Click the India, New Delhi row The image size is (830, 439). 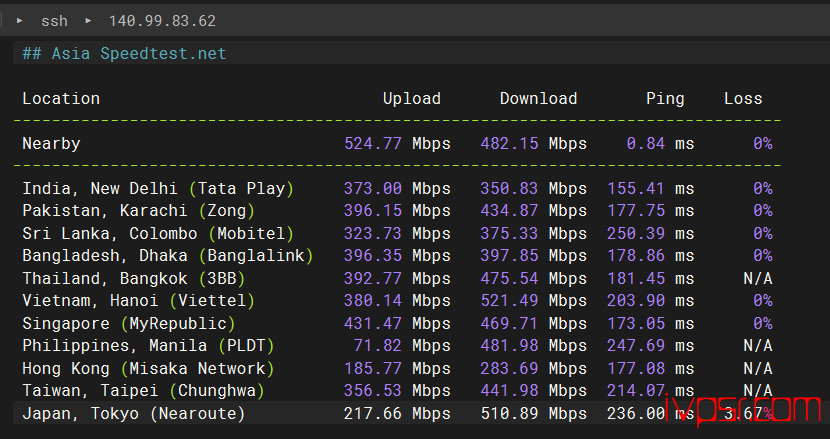158,188
